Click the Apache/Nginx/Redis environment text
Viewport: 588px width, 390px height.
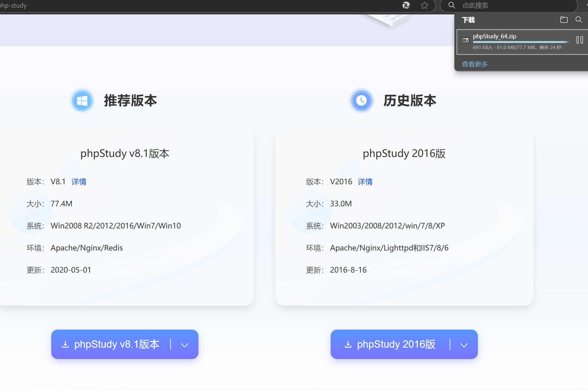coord(86,248)
